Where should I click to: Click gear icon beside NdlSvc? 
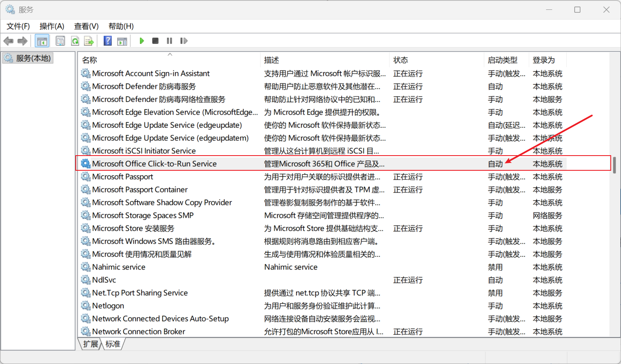pyautogui.click(x=85, y=280)
